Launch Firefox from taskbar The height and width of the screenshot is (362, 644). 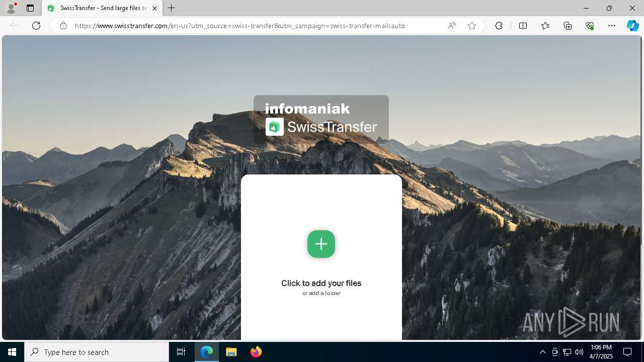pos(256,352)
